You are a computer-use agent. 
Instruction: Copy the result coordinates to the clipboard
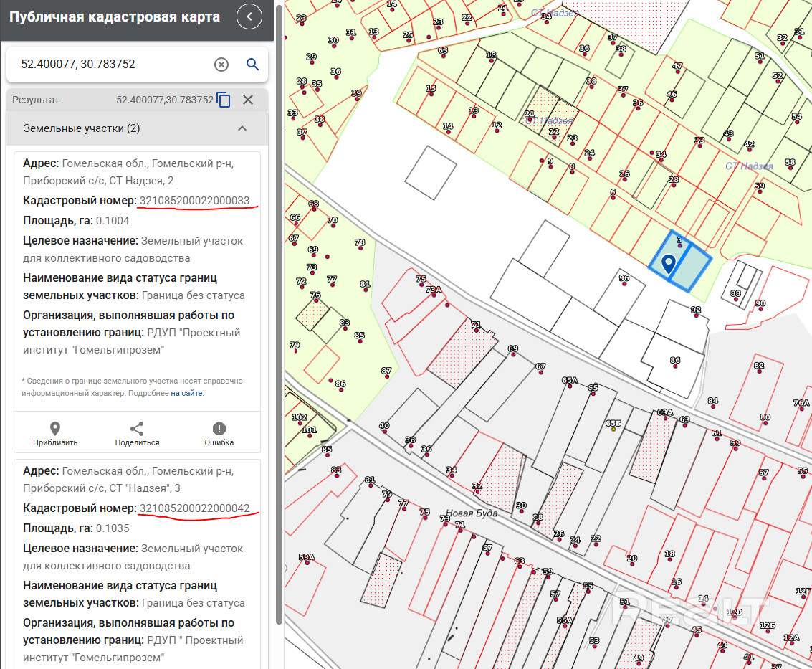(224, 100)
